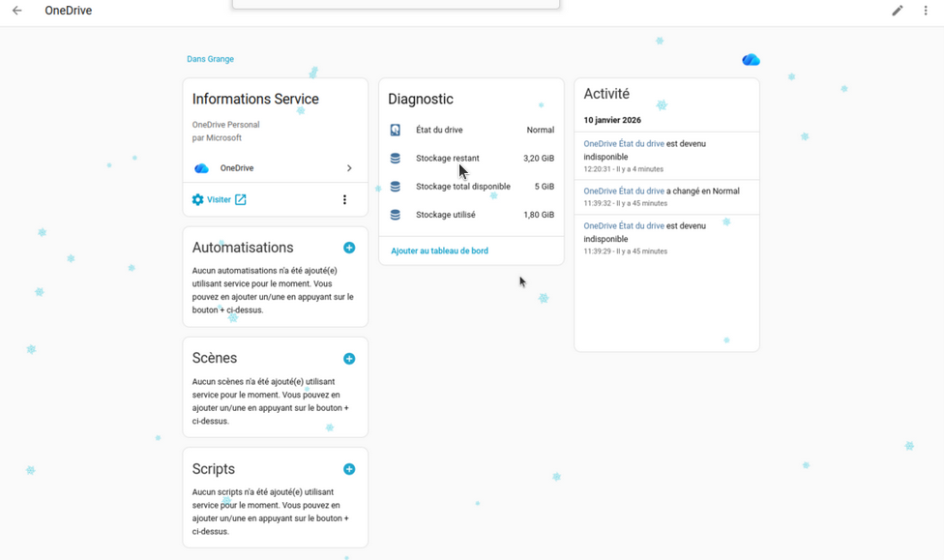The height and width of the screenshot is (560, 944).
Task: Click the Normal state value
Action: coord(540,130)
